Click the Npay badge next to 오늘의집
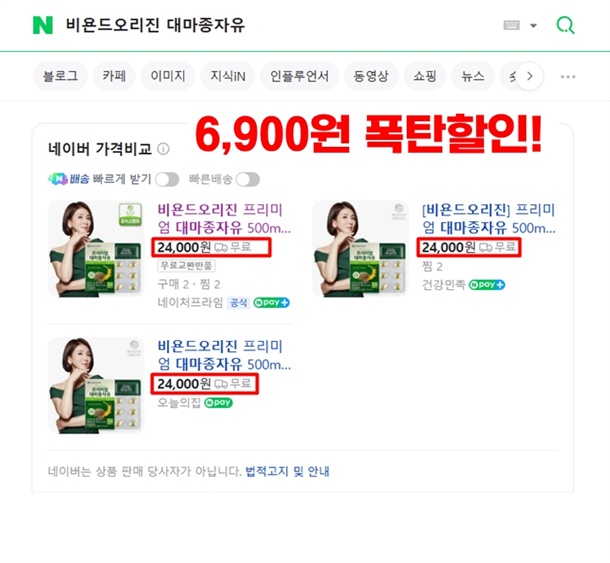Screen dimensions: 610x563 pyautogui.click(x=218, y=402)
